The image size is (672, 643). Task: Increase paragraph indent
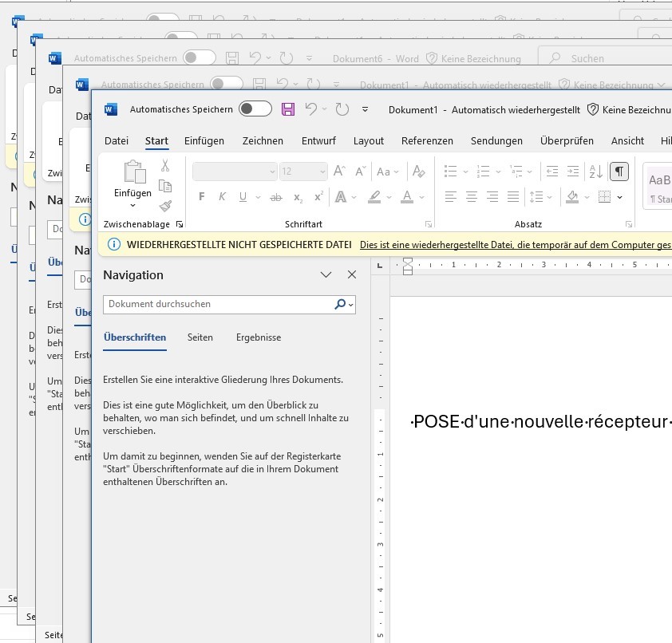(x=573, y=172)
